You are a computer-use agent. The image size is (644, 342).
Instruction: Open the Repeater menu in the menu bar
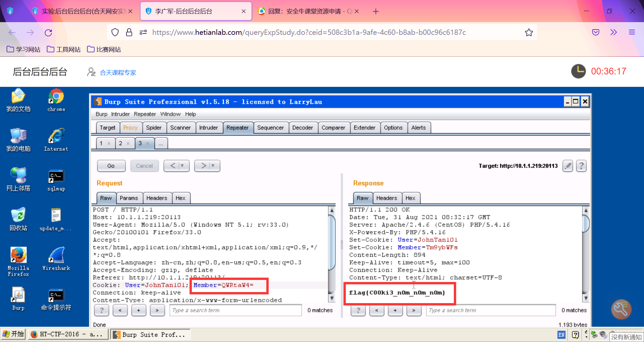145,114
